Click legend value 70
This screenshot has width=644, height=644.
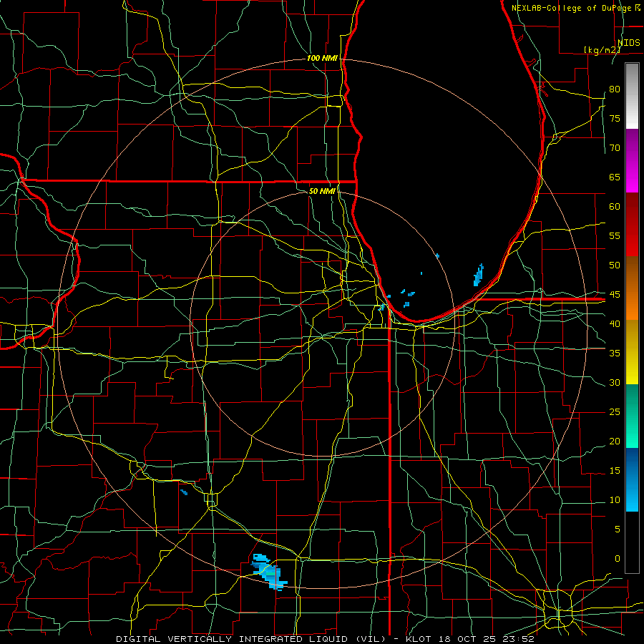(x=615, y=148)
